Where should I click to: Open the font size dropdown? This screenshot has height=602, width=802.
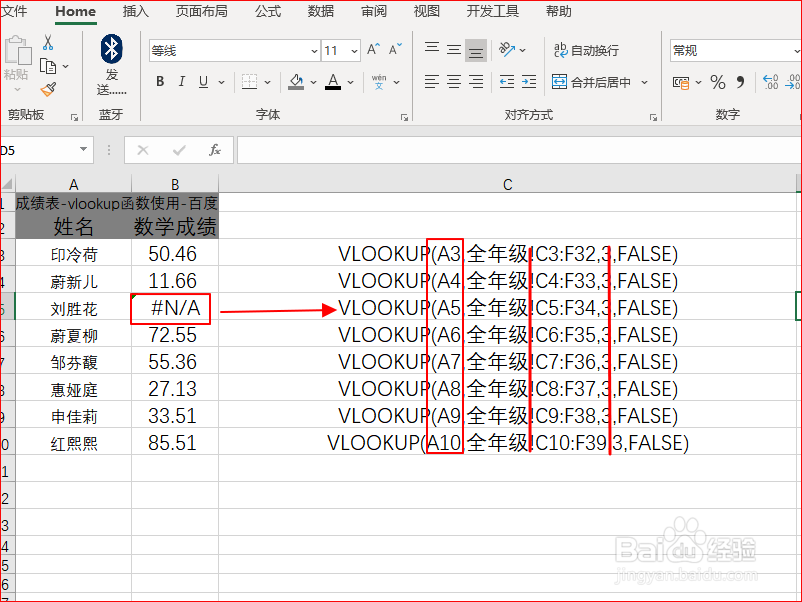pos(354,51)
